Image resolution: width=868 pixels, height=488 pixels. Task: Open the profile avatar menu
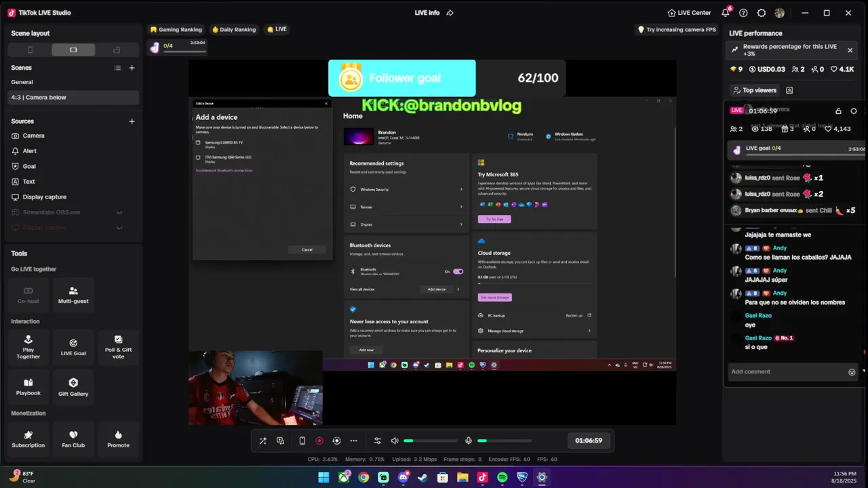click(x=780, y=13)
